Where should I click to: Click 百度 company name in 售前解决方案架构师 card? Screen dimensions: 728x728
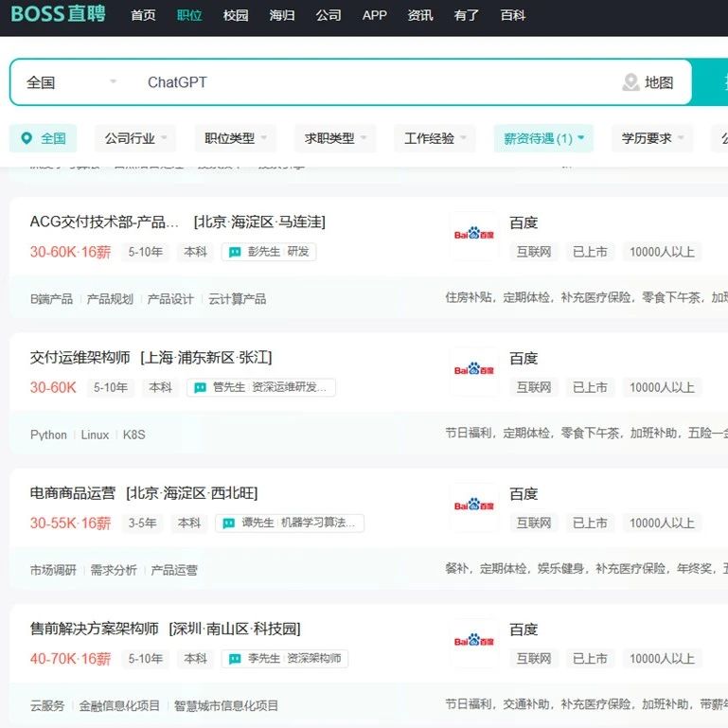524,630
